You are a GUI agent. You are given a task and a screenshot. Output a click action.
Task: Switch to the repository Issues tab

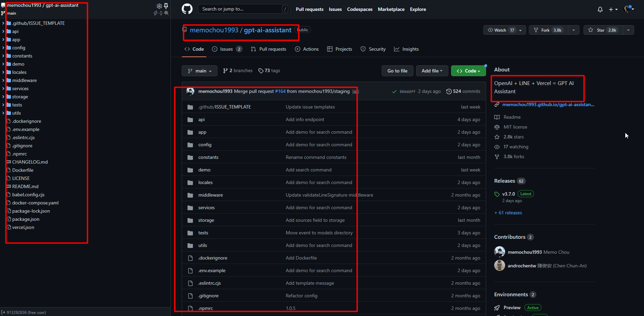pyautogui.click(x=227, y=49)
